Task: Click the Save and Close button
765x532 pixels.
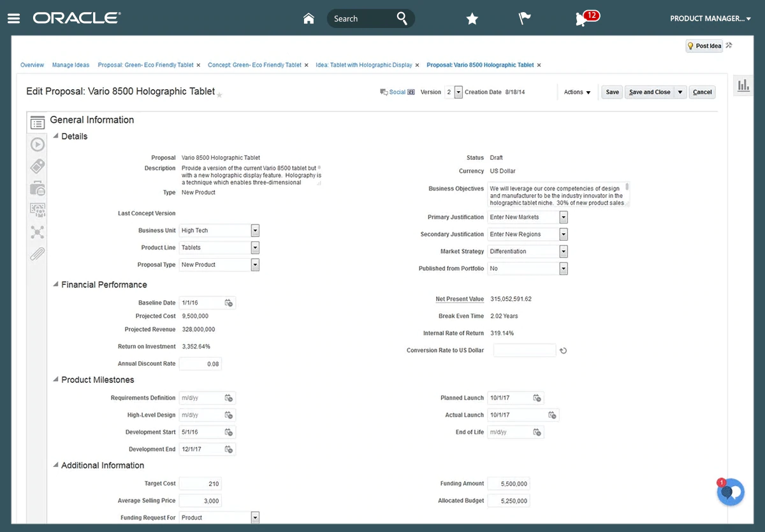Action: tap(649, 92)
